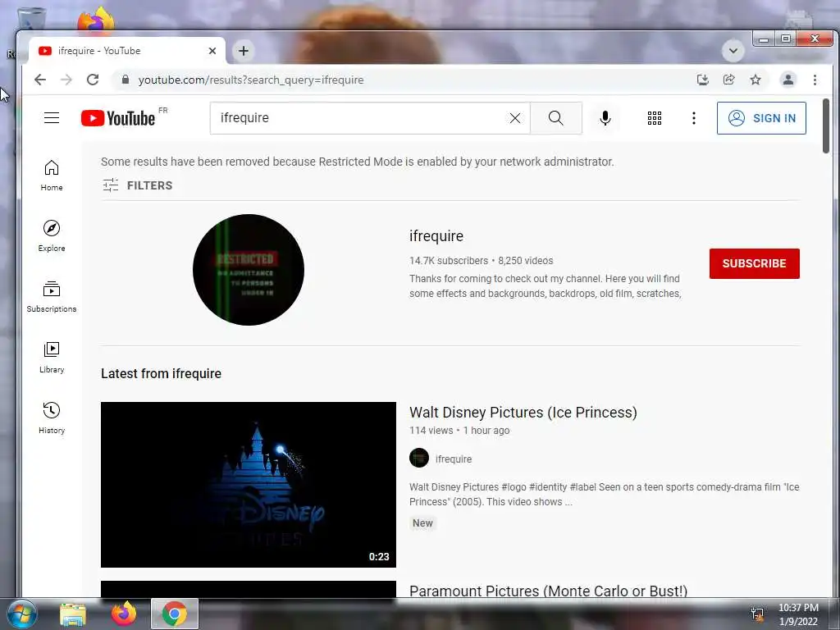Image resolution: width=840 pixels, height=630 pixels.
Task: Click the '114 views • 1 hour ago' text
Action: coord(459,430)
